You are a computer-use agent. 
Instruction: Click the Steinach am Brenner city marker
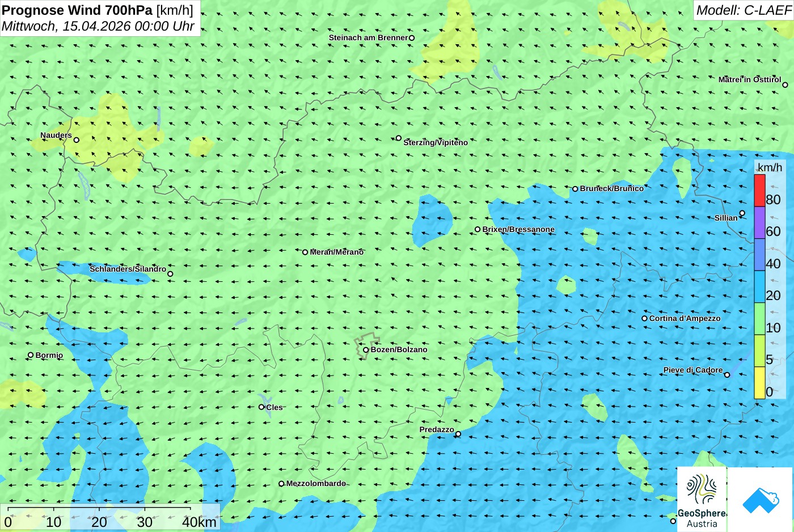(x=412, y=38)
